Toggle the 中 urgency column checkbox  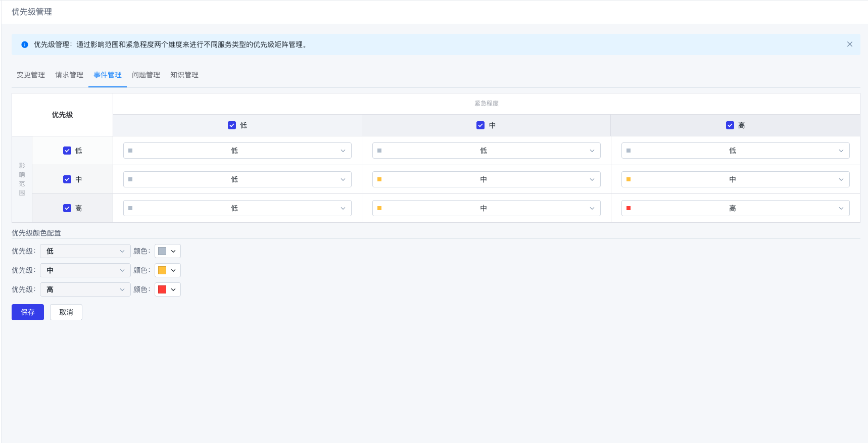click(480, 125)
